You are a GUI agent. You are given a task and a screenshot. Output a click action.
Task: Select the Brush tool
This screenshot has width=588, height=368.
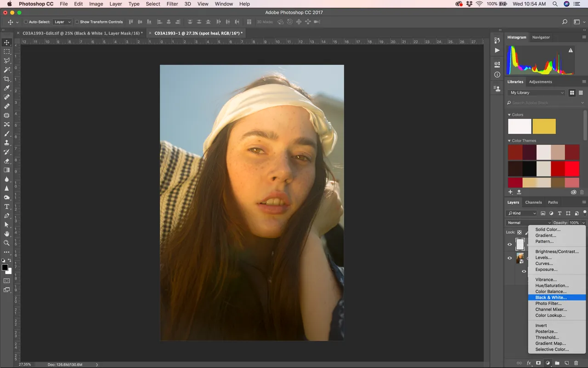(x=7, y=133)
